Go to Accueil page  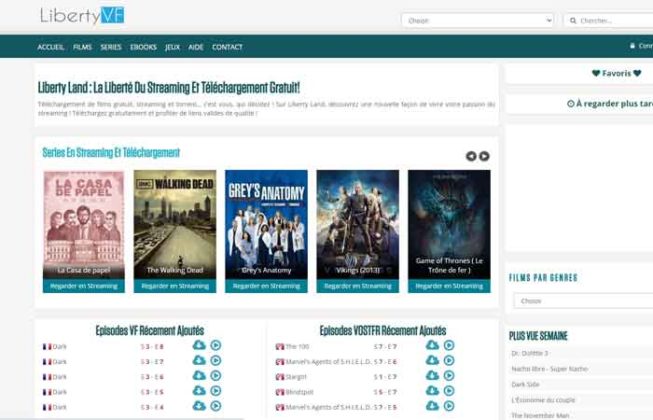pos(50,47)
